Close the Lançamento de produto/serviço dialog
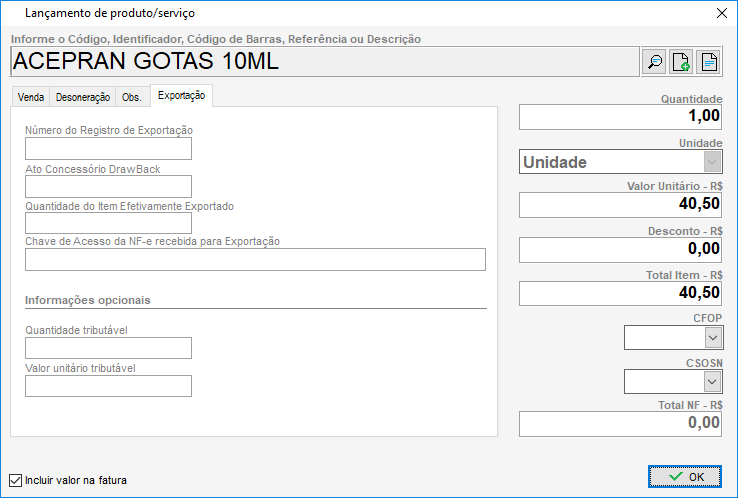The height and width of the screenshot is (498, 738). [x=721, y=13]
